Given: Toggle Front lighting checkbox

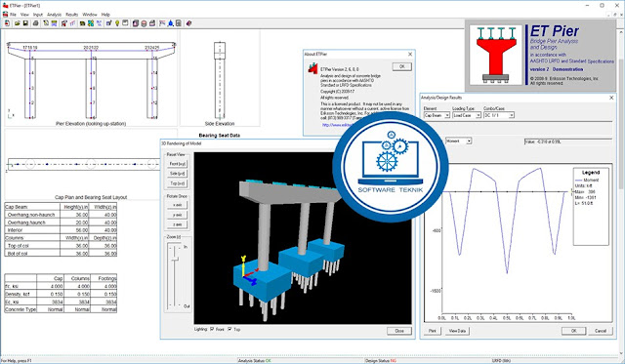Looking at the screenshot, I should click(212, 329).
